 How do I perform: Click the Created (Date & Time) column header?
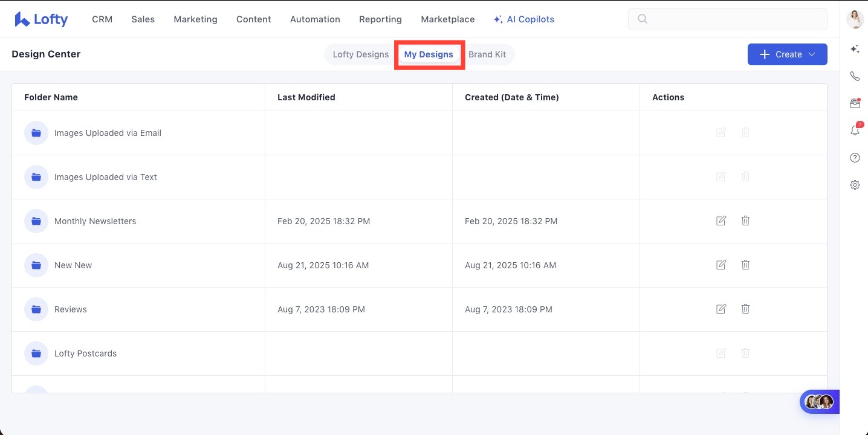tap(512, 97)
